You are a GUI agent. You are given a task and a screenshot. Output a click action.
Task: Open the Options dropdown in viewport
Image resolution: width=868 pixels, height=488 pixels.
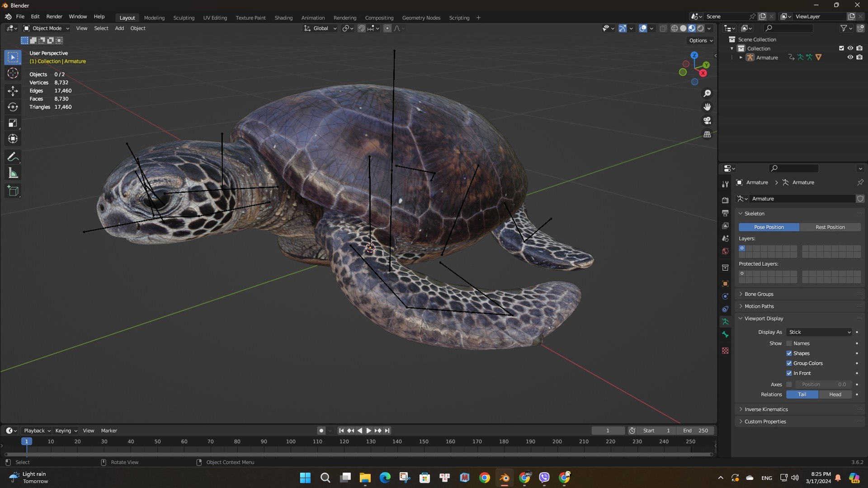(701, 40)
